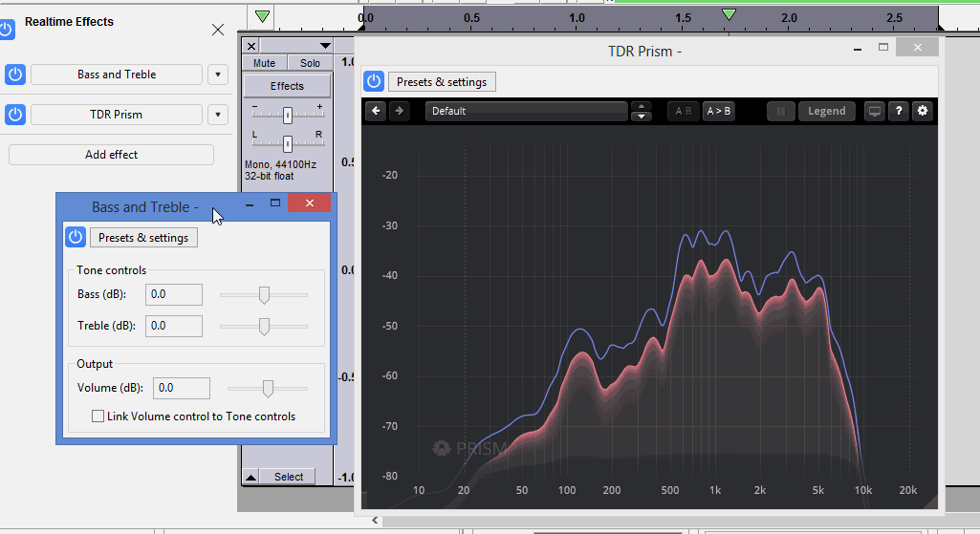Close the TDR Prism window

(x=917, y=48)
